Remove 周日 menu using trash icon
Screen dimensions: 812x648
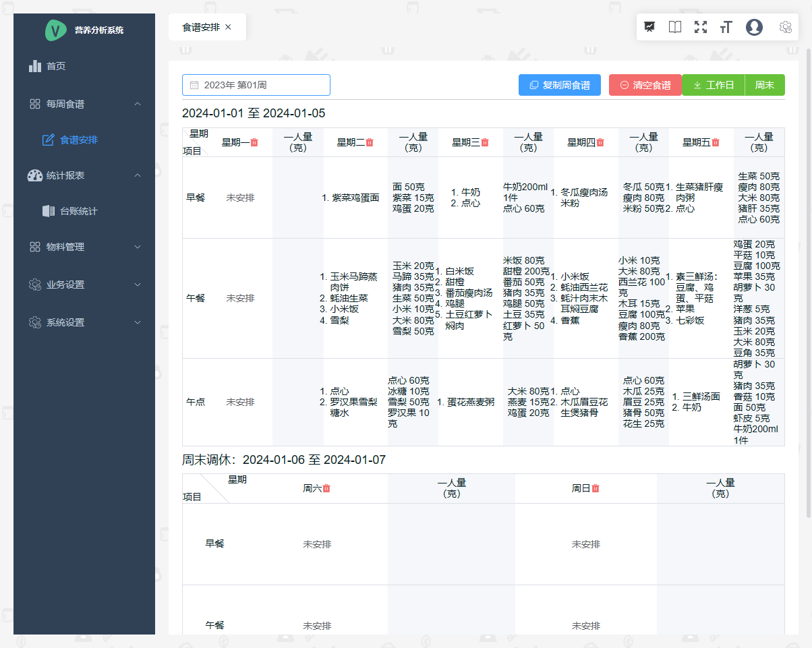(596, 488)
